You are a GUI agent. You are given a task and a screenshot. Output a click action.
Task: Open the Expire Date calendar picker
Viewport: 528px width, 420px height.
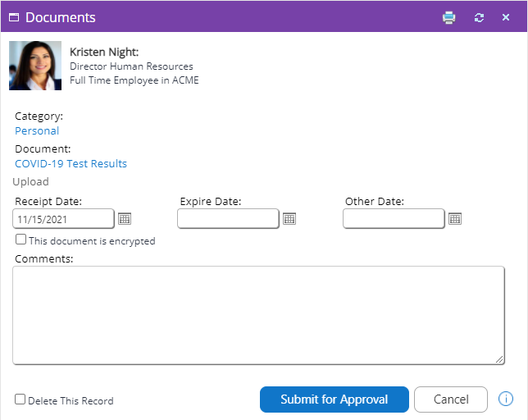289,219
